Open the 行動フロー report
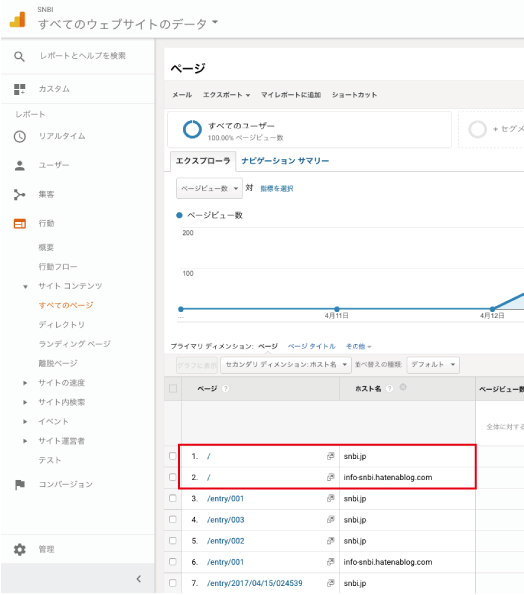 58,267
